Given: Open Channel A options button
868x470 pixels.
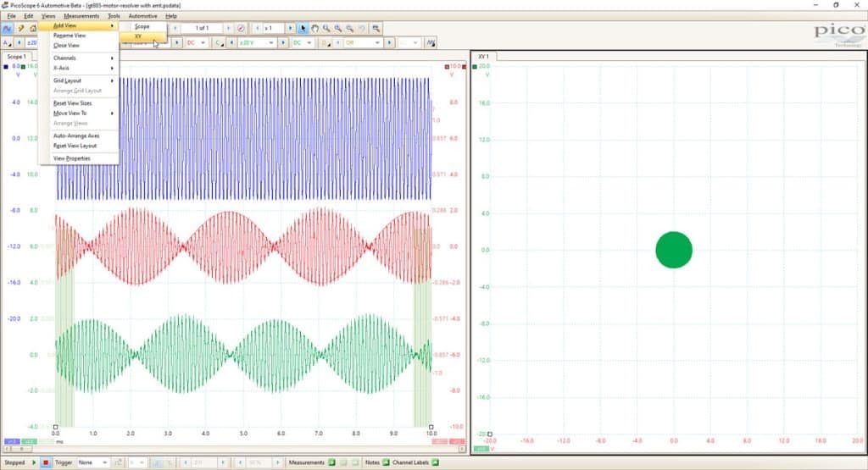Looking at the screenshot, I should pos(7,42).
